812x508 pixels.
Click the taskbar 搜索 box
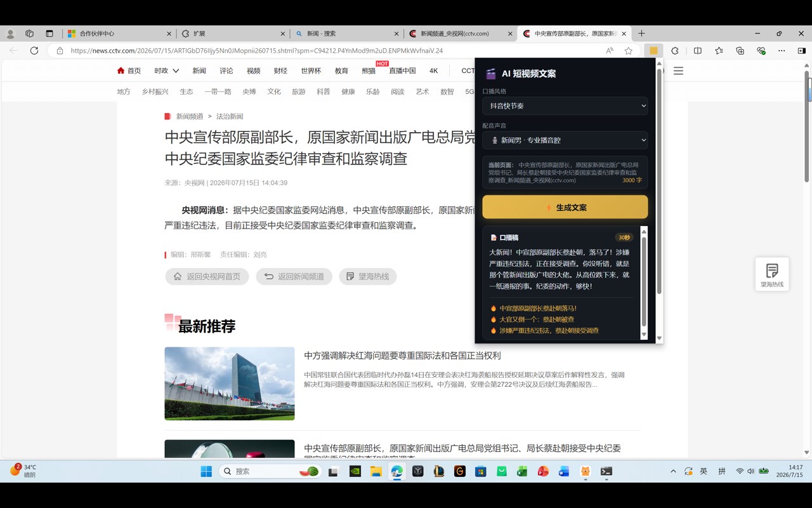click(x=270, y=471)
